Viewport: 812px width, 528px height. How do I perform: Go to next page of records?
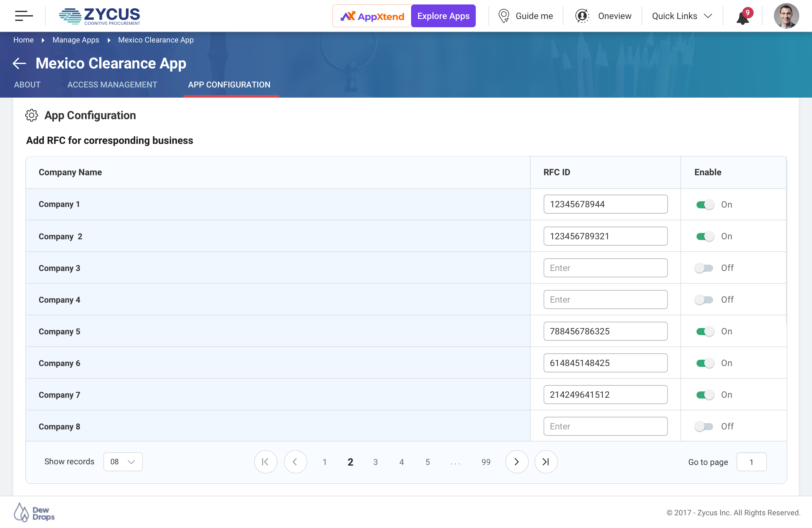pyautogui.click(x=517, y=462)
